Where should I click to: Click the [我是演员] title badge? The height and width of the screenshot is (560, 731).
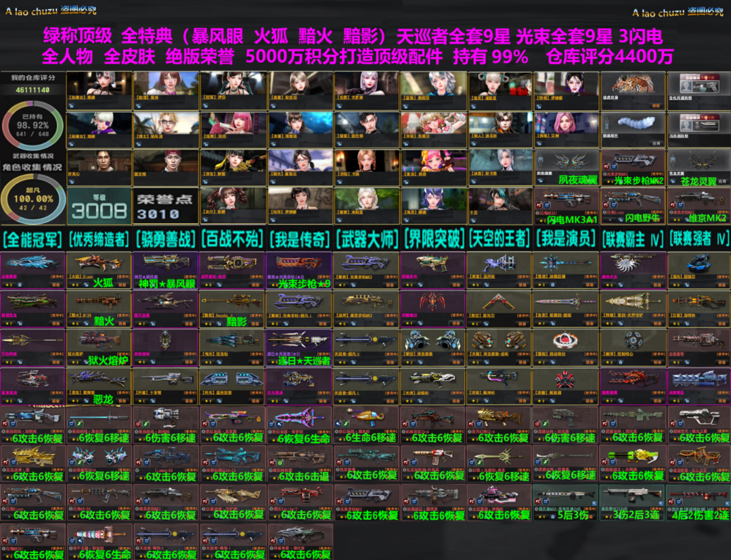[x=567, y=239]
